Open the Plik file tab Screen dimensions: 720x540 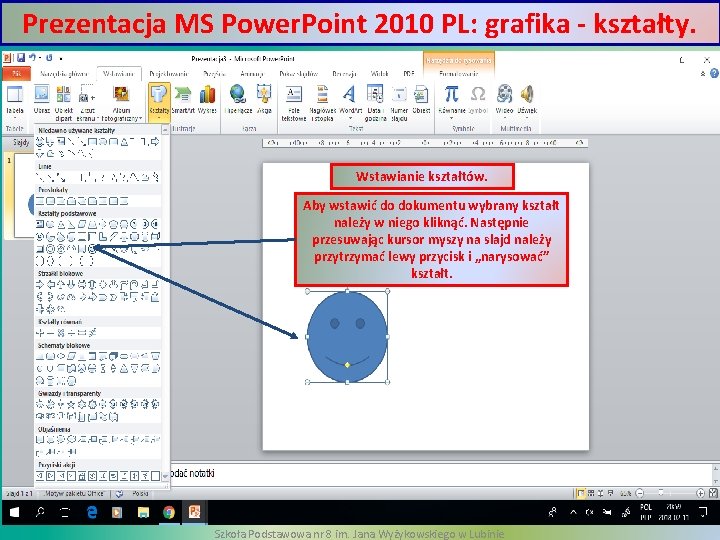point(17,73)
